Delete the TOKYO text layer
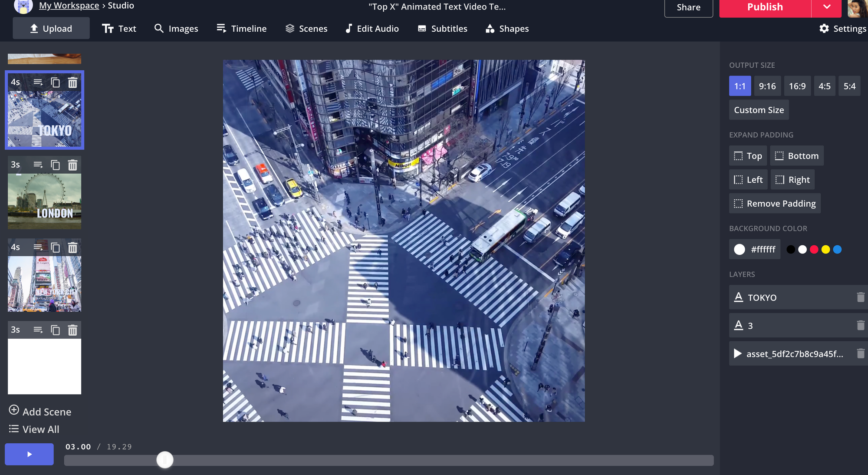 pyautogui.click(x=860, y=297)
